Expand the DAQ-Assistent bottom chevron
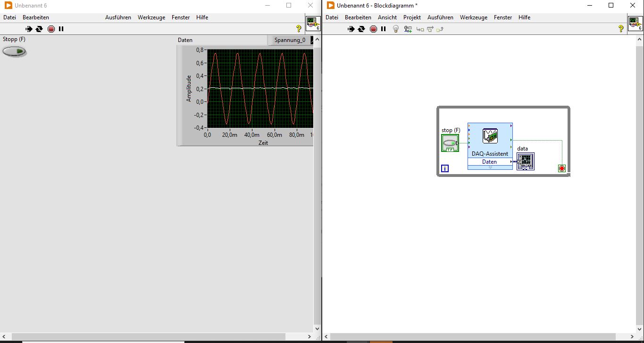Image resolution: width=644 pixels, height=343 pixels. click(490, 167)
